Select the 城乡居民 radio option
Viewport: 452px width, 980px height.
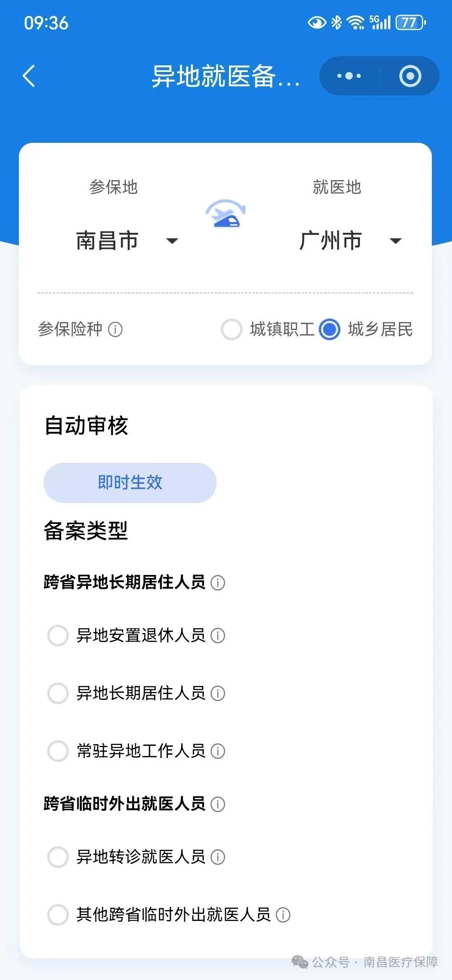(x=329, y=330)
